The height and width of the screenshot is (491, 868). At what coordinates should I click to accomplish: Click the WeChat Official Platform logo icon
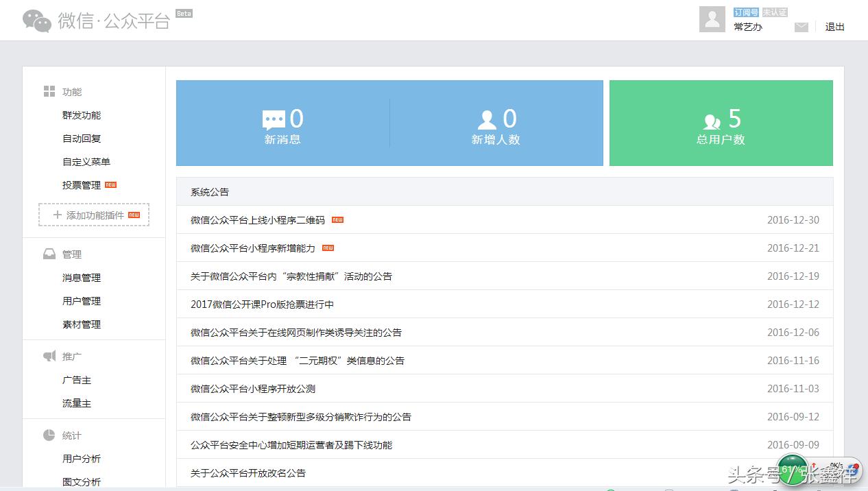[37, 20]
